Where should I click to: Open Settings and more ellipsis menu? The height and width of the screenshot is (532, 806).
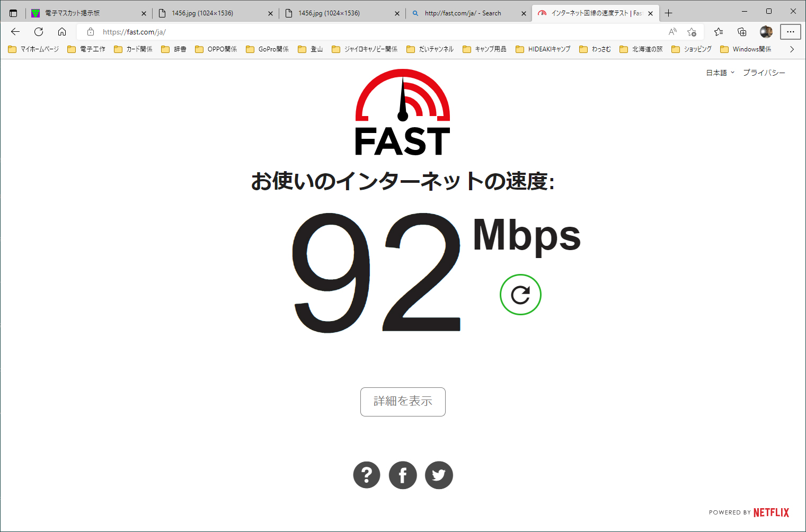click(x=790, y=32)
